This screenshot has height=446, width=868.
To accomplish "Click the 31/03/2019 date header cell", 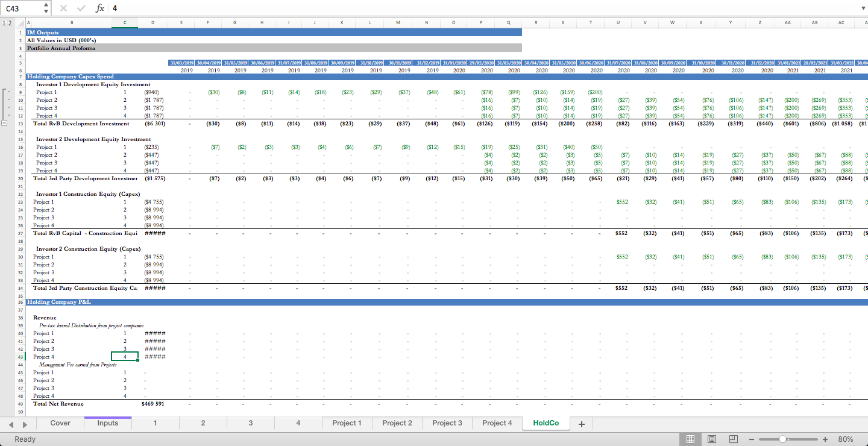I will (x=181, y=63).
